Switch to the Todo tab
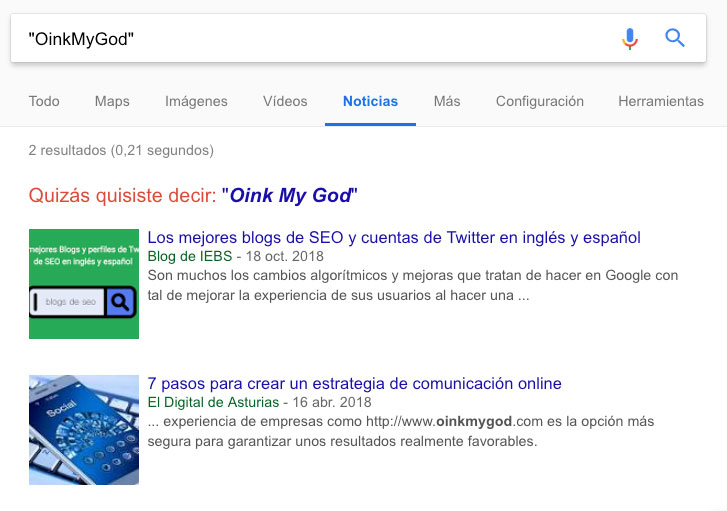 point(44,101)
